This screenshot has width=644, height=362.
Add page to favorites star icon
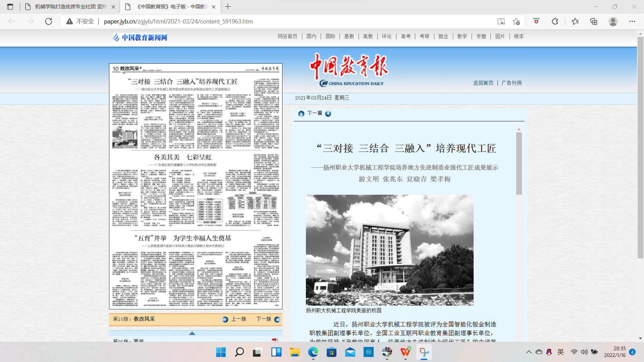pyautogui.click(x=516, y=21)
